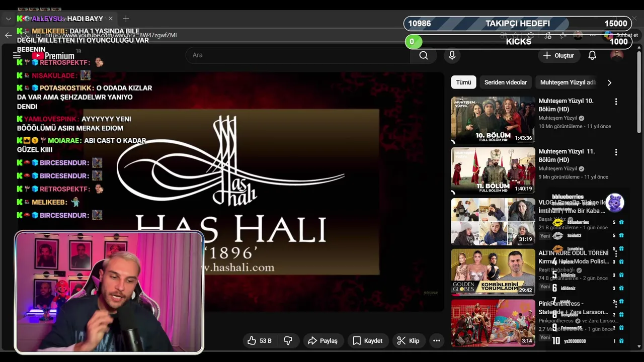
Task: Focus the 'Ara' search field
Action: (298, 55)
